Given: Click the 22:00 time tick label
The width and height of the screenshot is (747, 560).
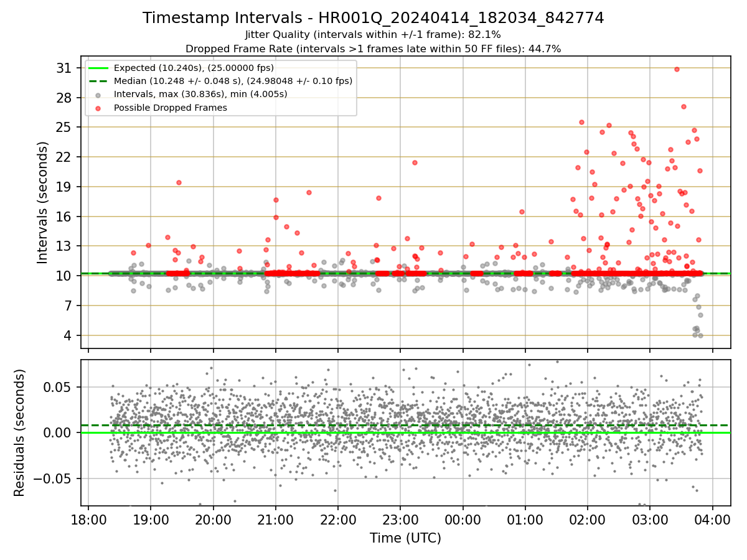Looking at the screenshot, I should click(x=338, y=519).
